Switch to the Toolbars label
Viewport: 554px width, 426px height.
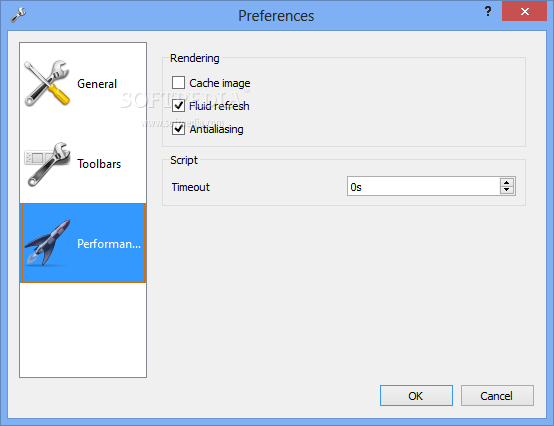click(99, 164)
